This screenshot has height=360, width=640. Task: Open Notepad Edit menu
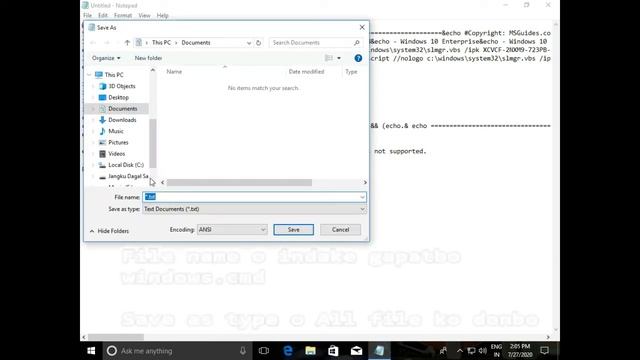click(102, 16)
